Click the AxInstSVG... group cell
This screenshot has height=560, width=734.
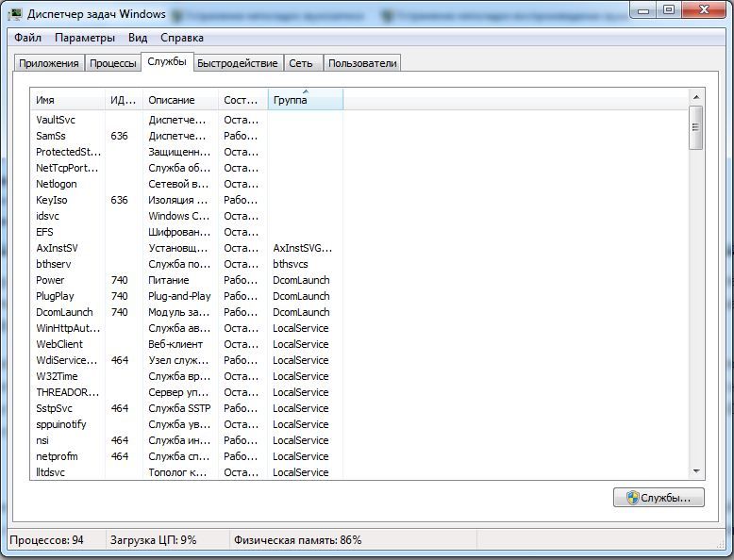(303, 248)
